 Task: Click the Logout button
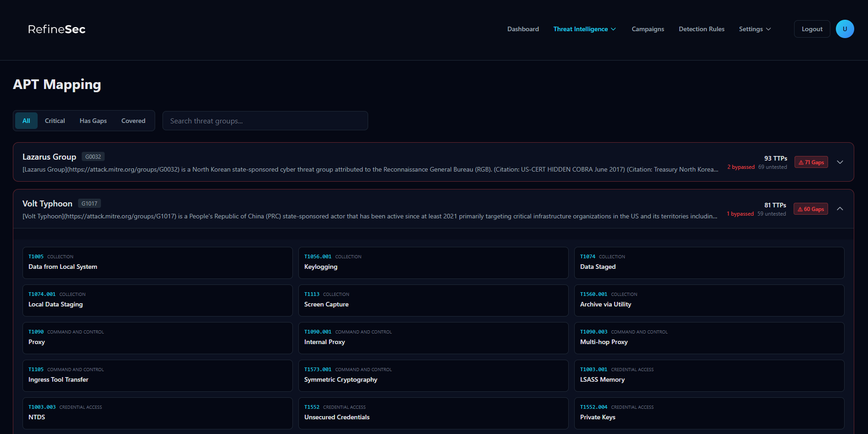coord(812,28)
